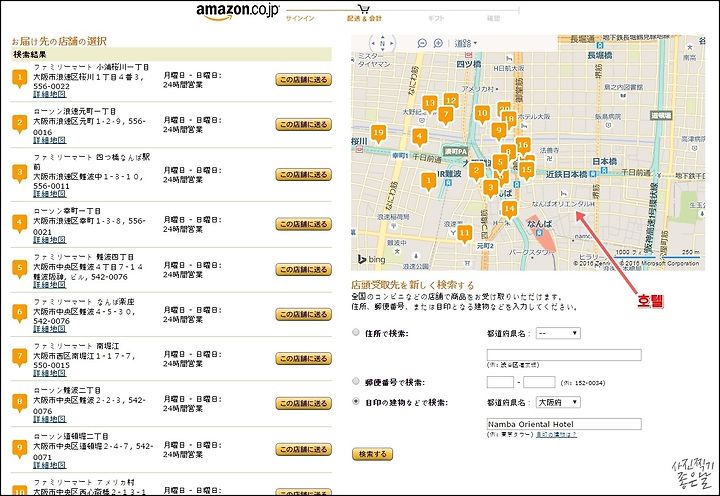Screen dimensions: 720x496
Task: Pan the map east with compass right arrow
Action: pyautogui.click(x=392, y=44)
